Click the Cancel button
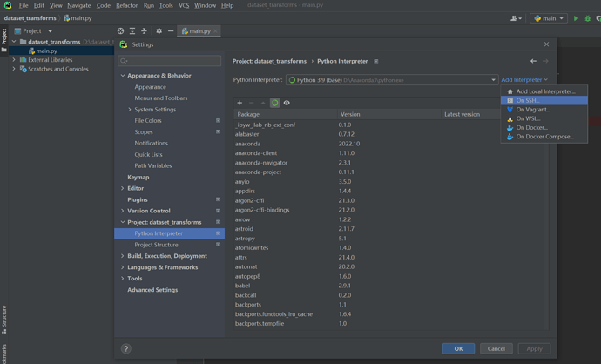 (x=496, y=348)
